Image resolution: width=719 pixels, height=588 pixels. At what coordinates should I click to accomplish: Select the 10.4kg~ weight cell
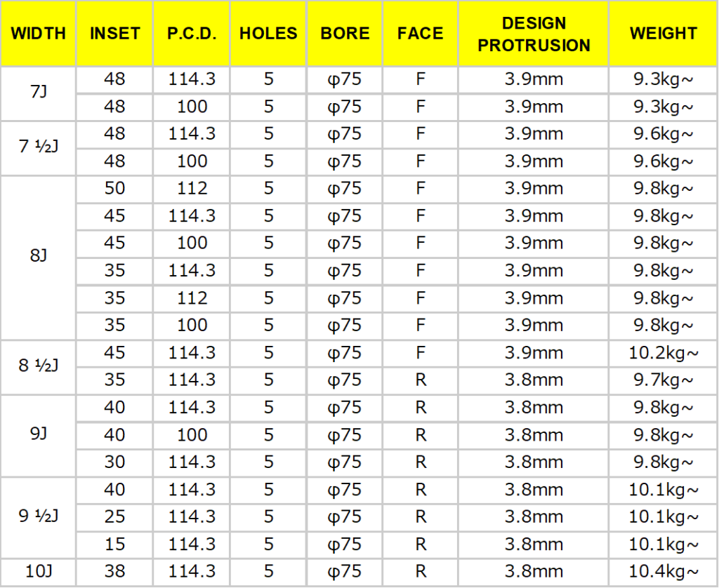click(663, 572)
